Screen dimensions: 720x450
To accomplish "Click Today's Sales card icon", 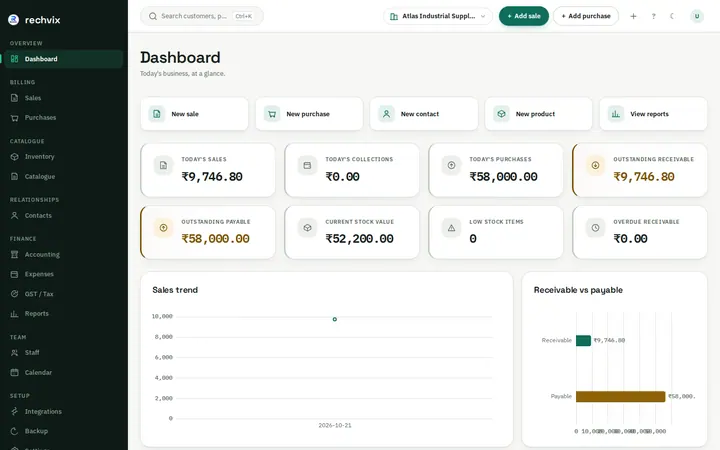I will click(163, 165).
